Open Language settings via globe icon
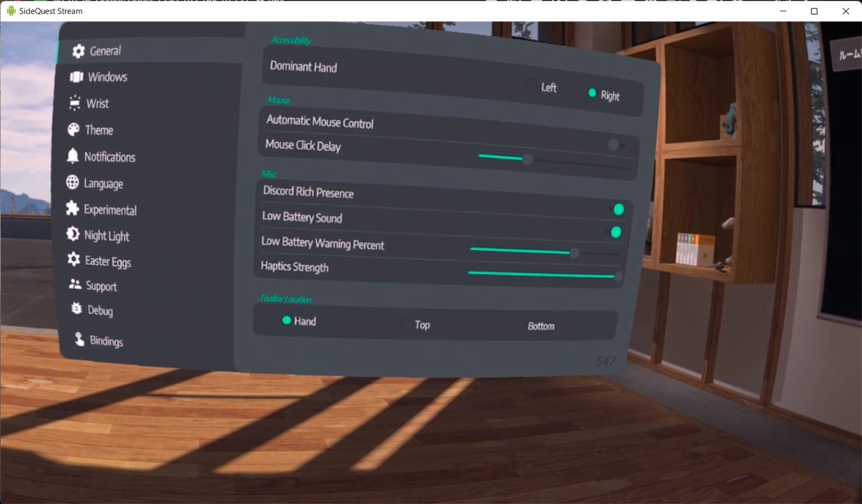 coord(73,183)
